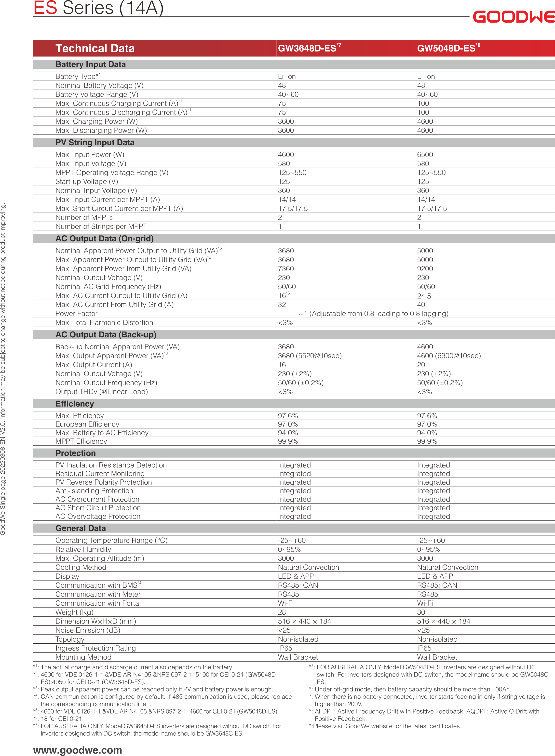555x756 pixels.
Task: Click 'Dimension W×H×D (mm)' label
Action: coord(96,621)
